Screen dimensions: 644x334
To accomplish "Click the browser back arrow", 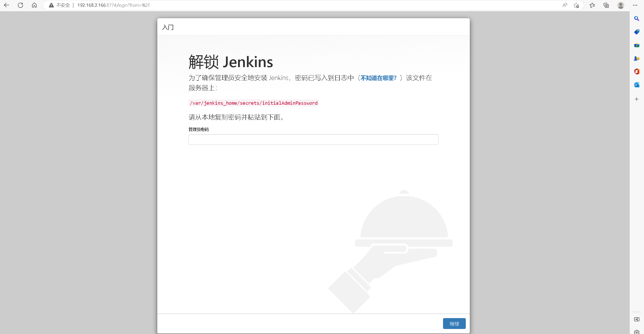I will [7, 5].
